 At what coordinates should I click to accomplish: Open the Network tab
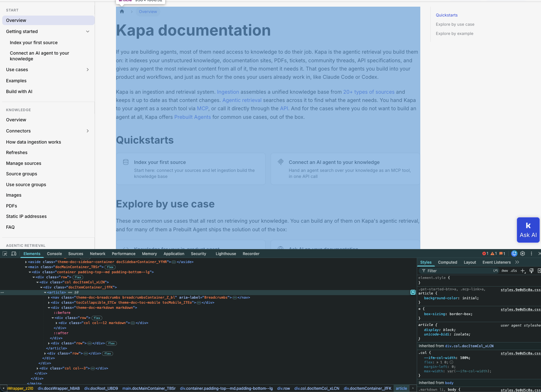tap(98, 253)
